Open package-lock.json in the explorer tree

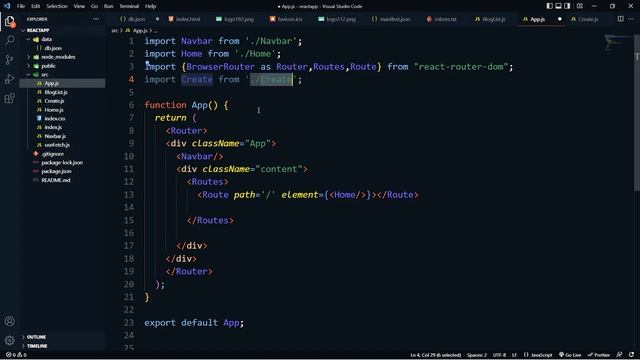coord(62,162)
